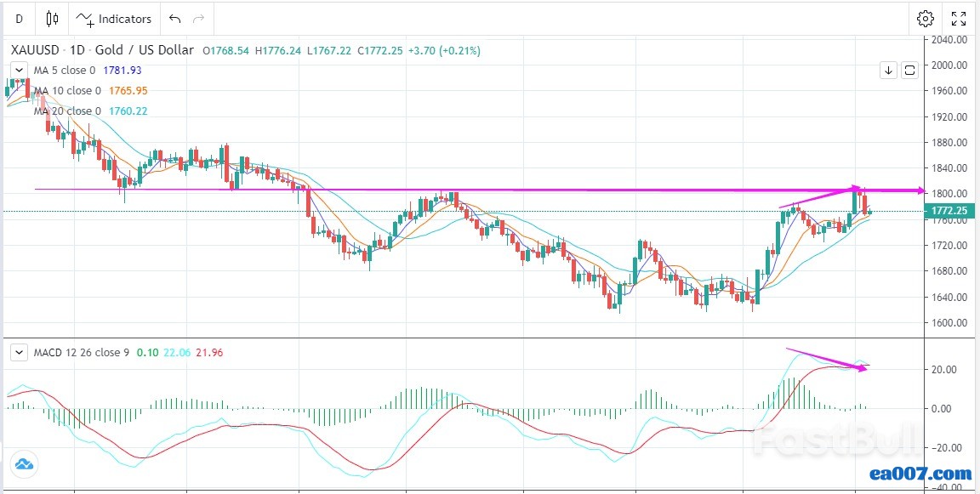Open the D time interval selector
Image resolution: width=980 pixels, height=494 pixels.
[x=19, y=19]
